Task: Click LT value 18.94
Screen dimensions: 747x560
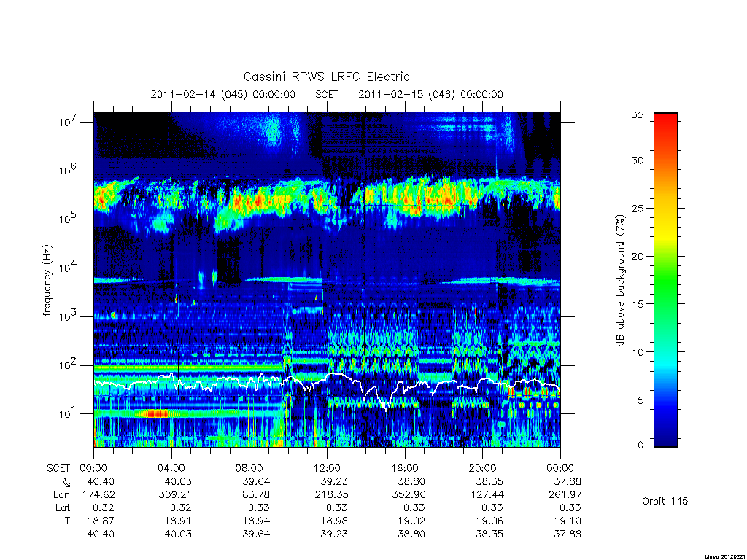Action: 256,521
